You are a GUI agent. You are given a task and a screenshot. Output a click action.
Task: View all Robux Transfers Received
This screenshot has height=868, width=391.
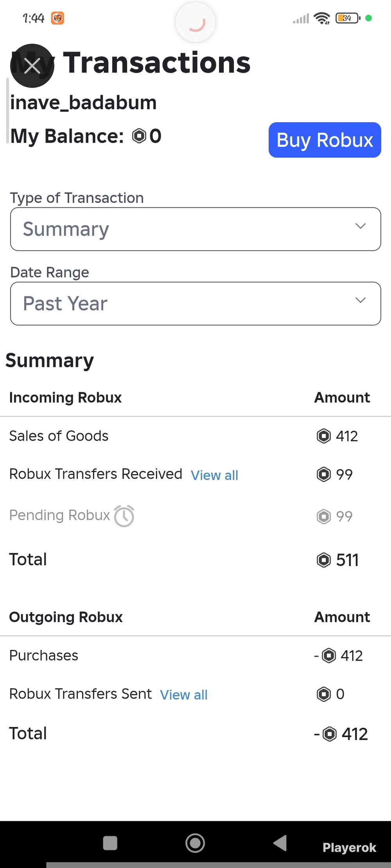click(214, 475)
